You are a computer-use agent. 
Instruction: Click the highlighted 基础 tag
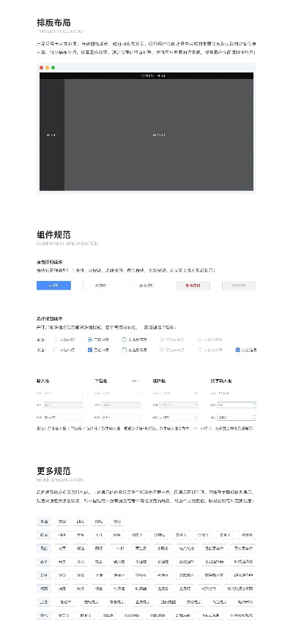(43, 522)
